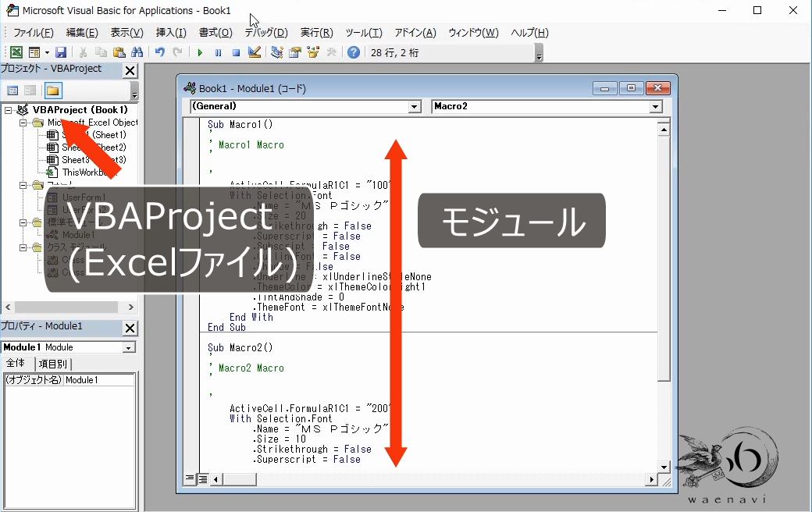Click the Insert UserForm toolbar icon
The image size is (812, 512).
(x=34, y=52)
